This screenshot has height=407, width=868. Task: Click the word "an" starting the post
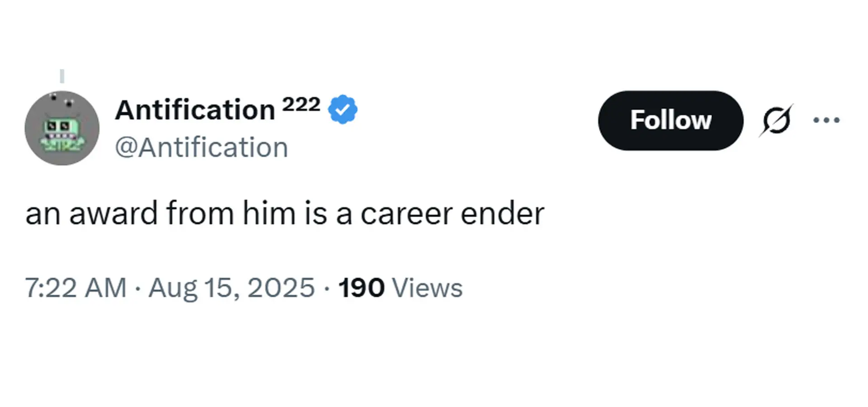coord(43,214)
